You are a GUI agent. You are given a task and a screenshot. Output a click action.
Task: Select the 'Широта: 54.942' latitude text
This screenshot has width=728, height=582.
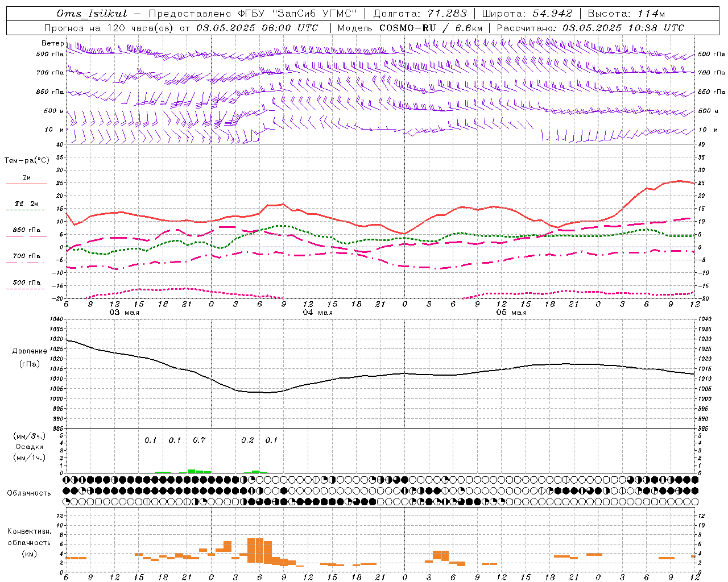click(527, 14)
